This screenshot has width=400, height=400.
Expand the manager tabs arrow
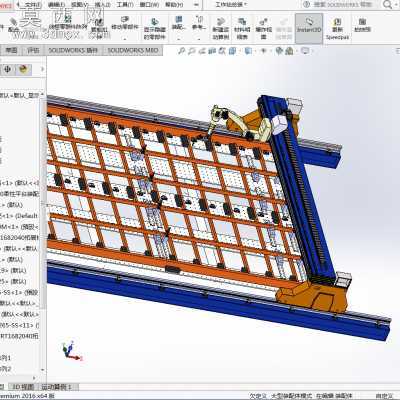[x=42, y=69]
